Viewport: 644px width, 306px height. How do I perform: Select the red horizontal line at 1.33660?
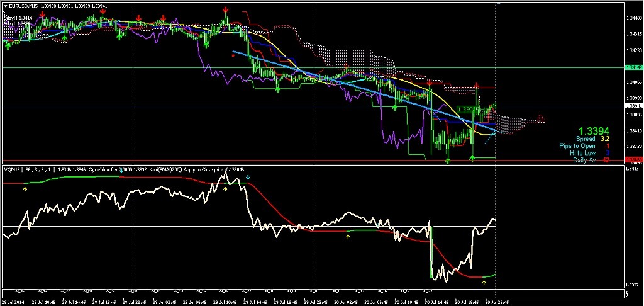(312, 159)
